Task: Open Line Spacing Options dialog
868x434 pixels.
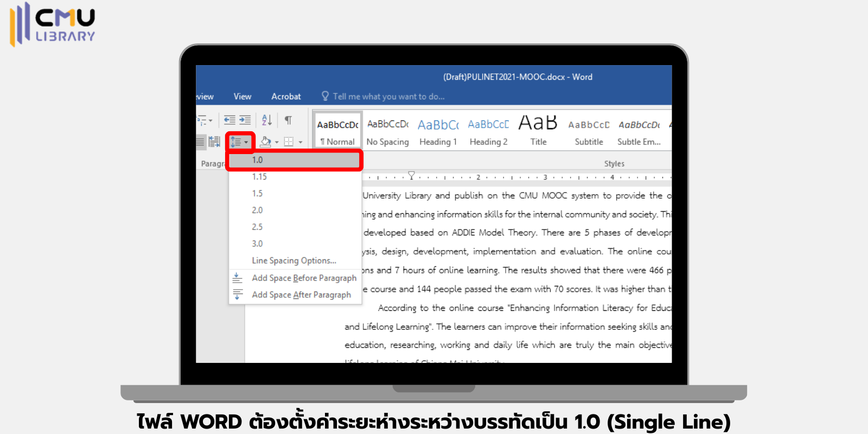Action: pyautogui.click(x=293, y=261)
